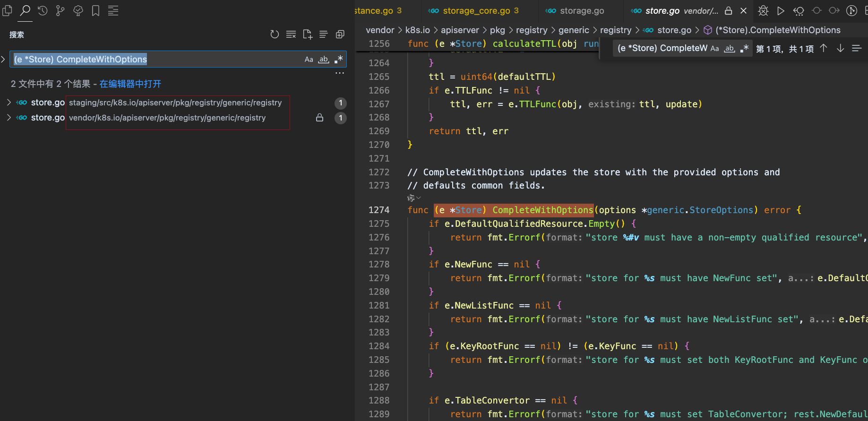Open the Testing tree icon in sidebar

(x=78, y=10)
